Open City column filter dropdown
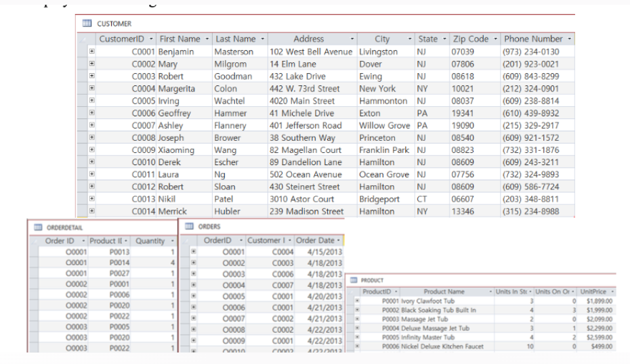The image size is (630, 364). tap(409, 39)
